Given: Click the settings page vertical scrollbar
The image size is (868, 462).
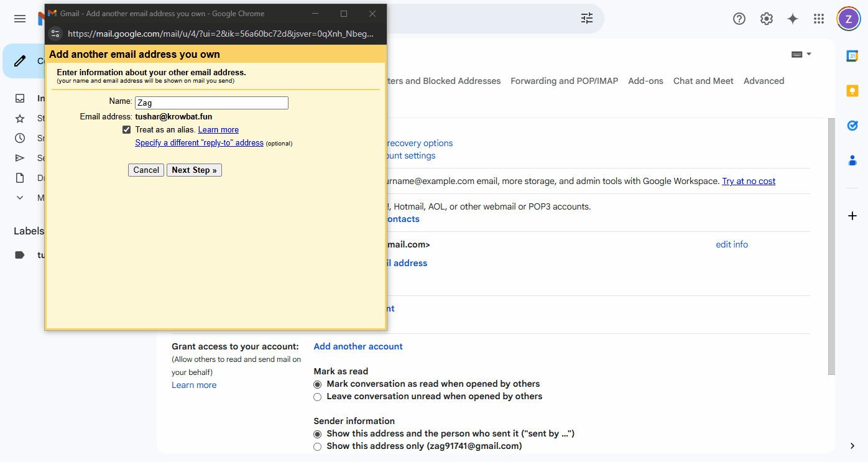Looking at the screenshot, I should point(831,246).
